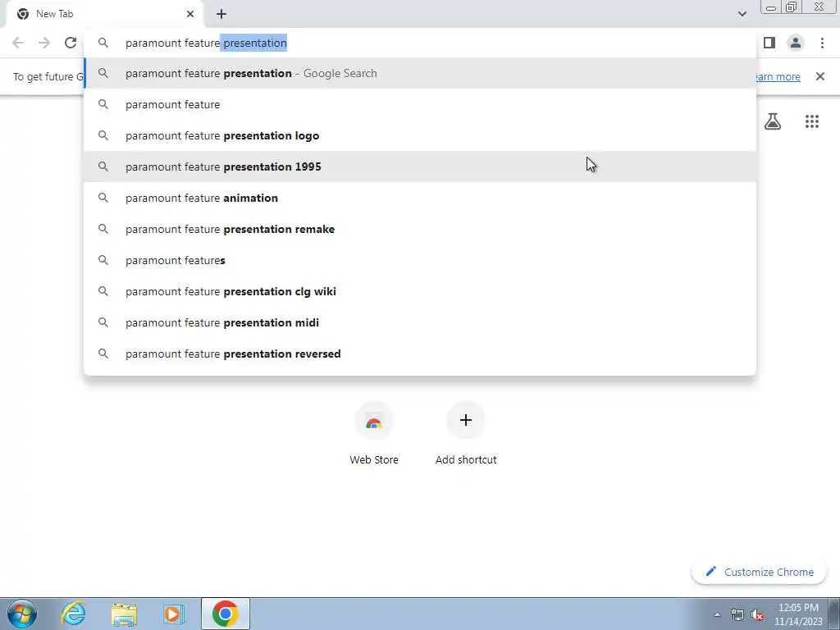Select 'paramount feature presentation remake' suggestion

click(421, 229)
